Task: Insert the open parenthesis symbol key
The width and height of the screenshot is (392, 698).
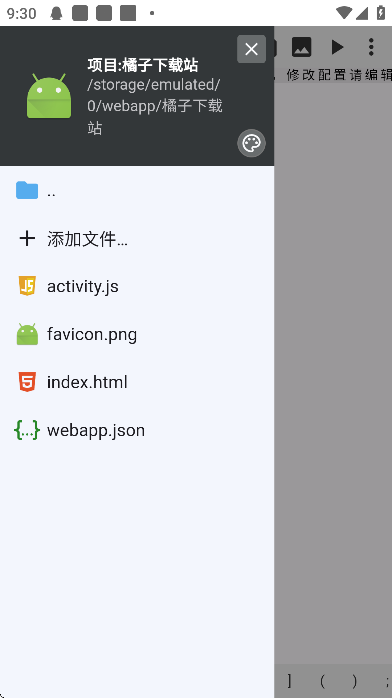Action: [323, 681]
